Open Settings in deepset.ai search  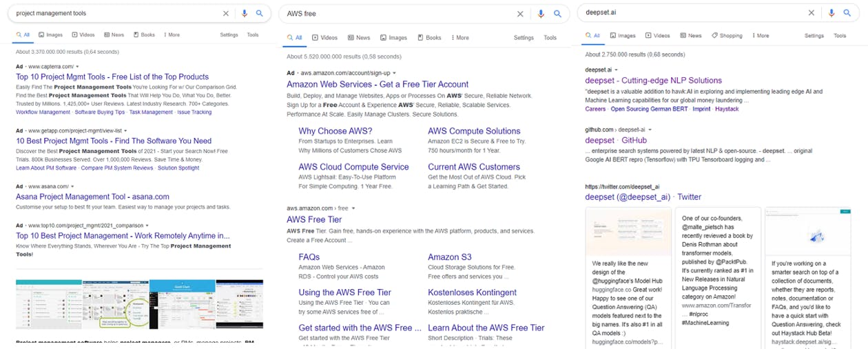point(814,35)
